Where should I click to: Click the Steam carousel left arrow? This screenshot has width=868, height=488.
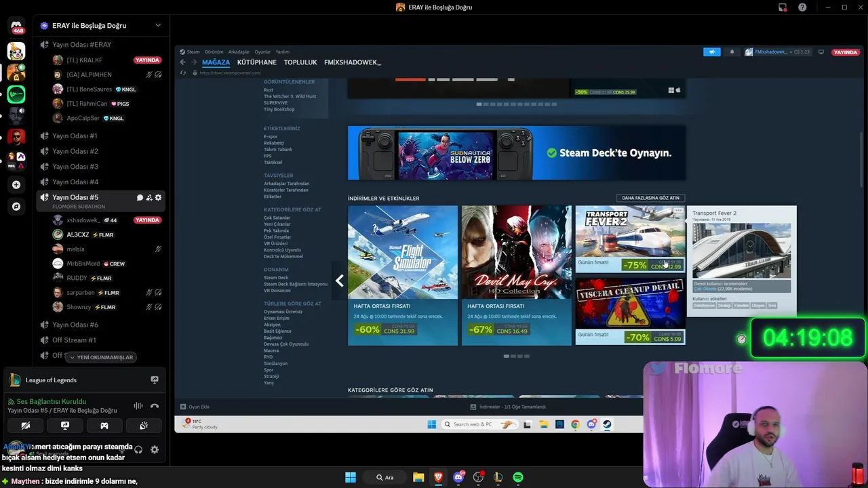pos(340,281)
